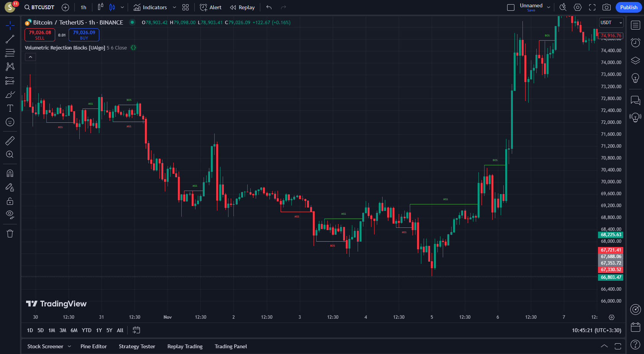Screen dimensions: 644x354
Task: Open the emoji icons tool
Action: 10,122
